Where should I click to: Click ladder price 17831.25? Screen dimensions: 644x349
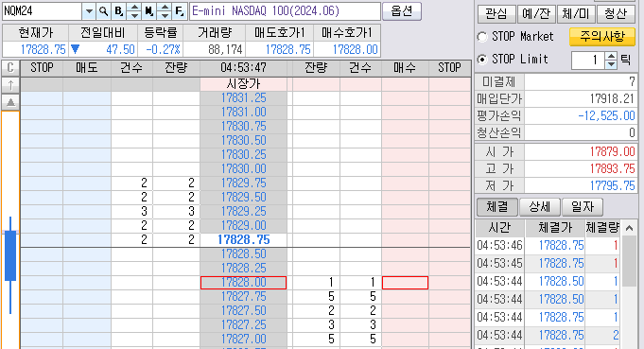244,98
